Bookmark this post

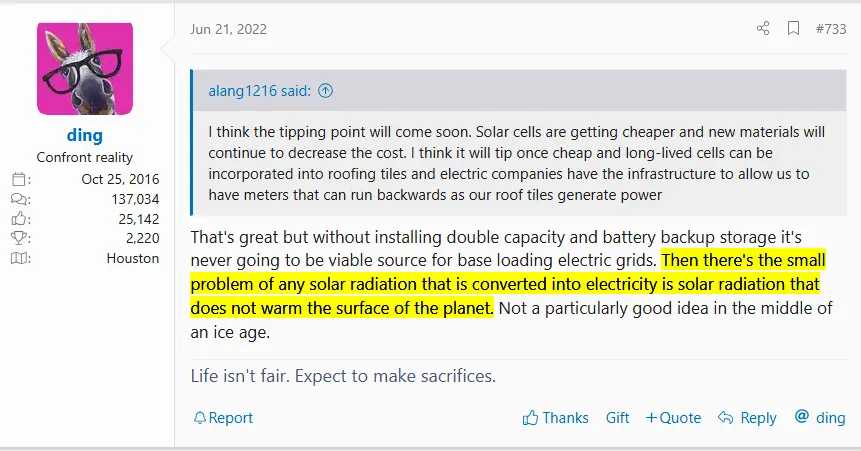793,29
